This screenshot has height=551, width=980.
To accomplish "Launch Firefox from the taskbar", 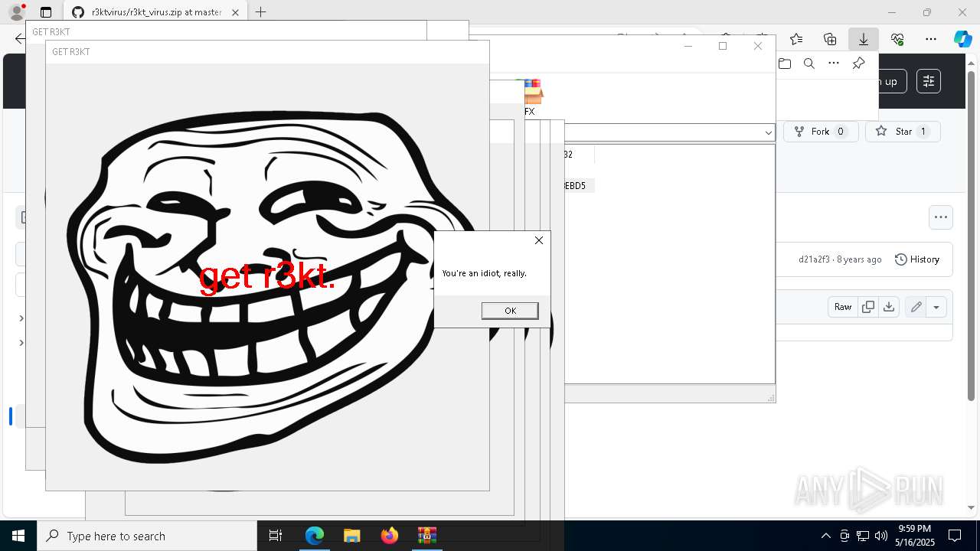I will [x=389, y=536].
